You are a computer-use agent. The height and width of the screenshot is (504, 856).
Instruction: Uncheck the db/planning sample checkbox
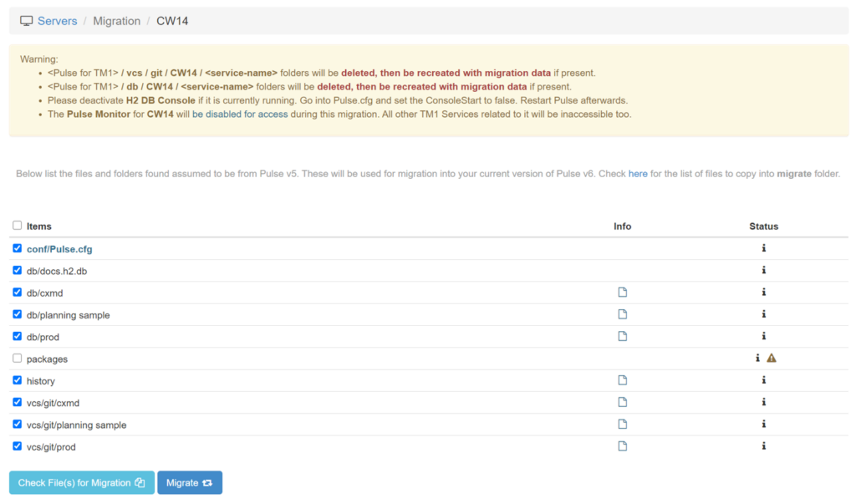[x=18, y=314]
